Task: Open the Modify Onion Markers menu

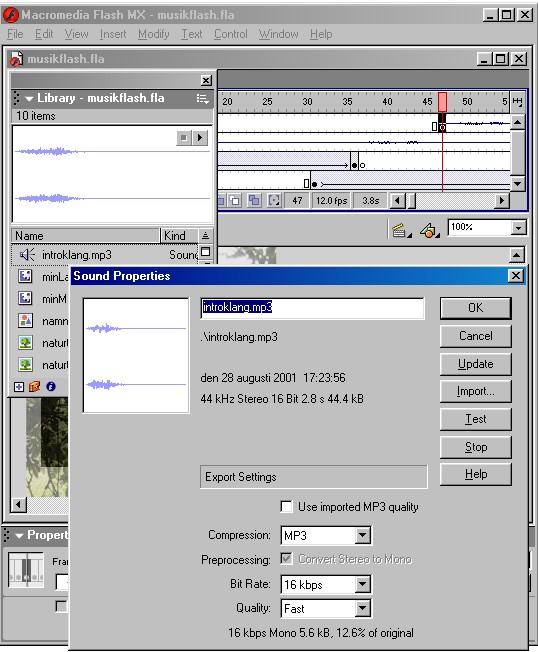Action: pyautogui.click(x=274, y=201)
